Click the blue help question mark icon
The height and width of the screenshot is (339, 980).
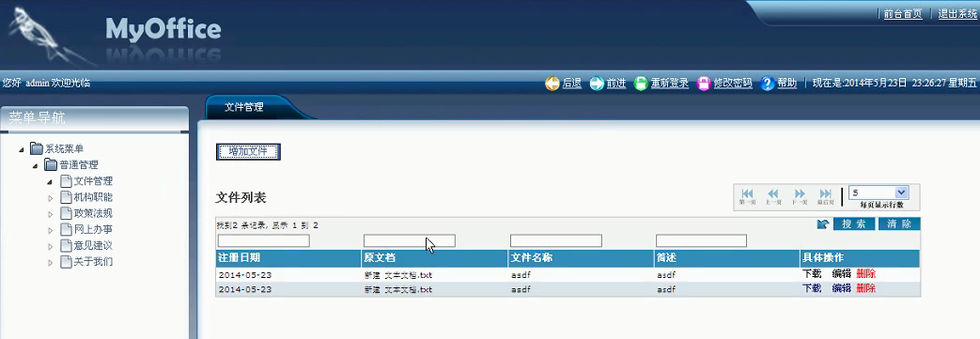(x=768, y=83)
